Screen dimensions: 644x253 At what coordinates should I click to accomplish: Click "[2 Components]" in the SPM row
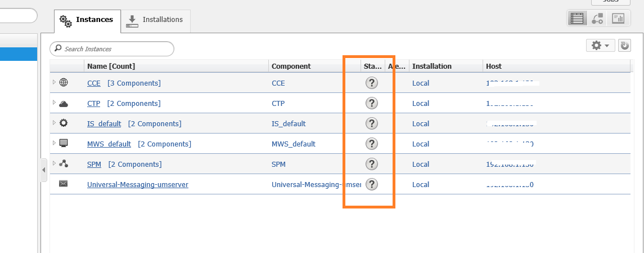tap(135, 164)
